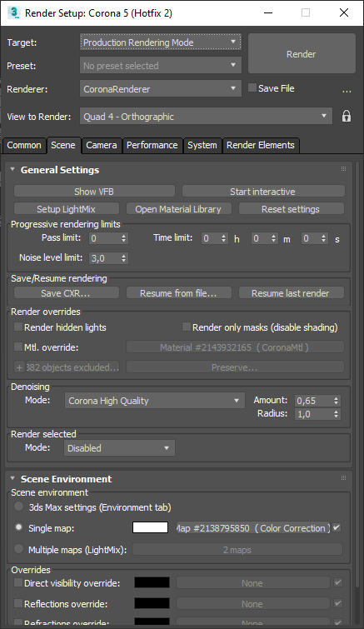Click the lock view icon
This screenshot has width=364, height=629.
pyautogui.click(x=346, y=117)
